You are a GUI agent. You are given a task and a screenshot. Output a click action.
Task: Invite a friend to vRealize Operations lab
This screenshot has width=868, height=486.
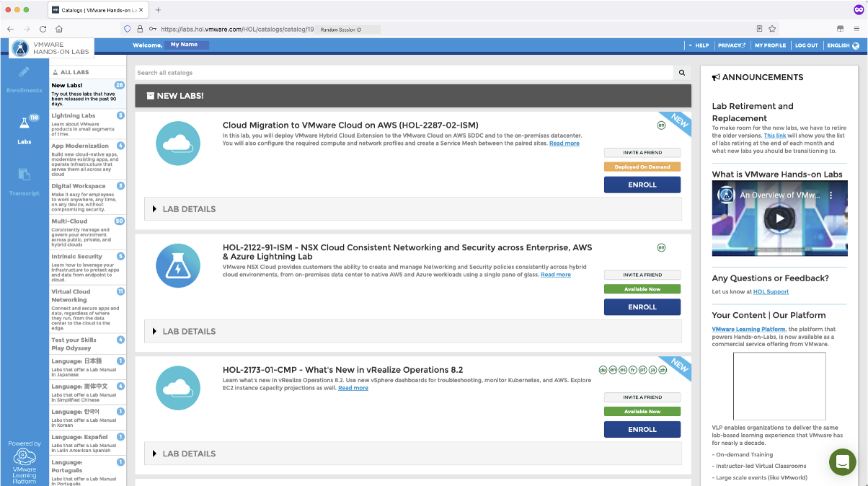642,397
